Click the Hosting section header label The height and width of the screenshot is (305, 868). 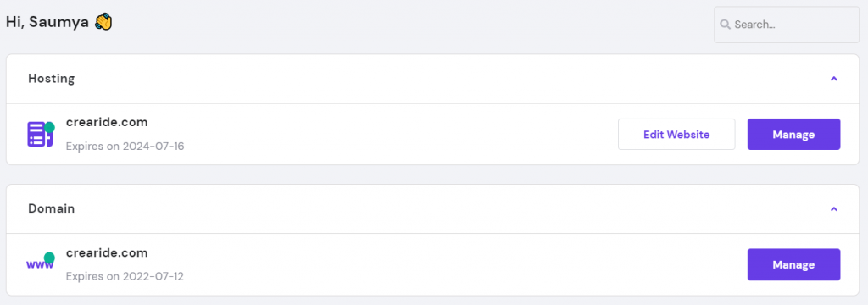point(52,79)
